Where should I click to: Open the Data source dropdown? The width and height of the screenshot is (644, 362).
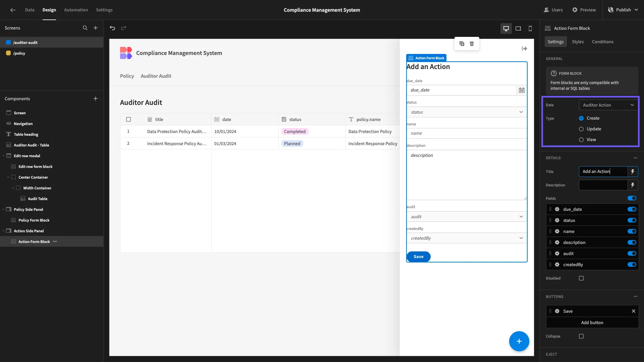(608, 105)
